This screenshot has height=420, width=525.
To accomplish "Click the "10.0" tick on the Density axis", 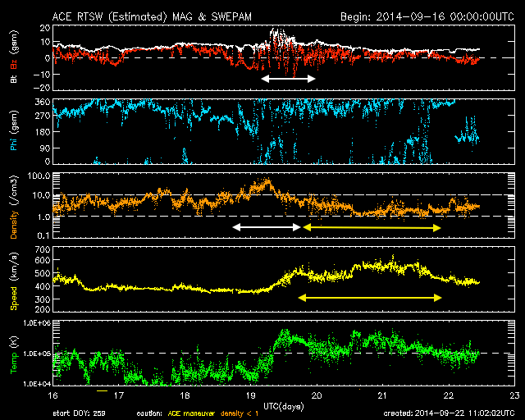I will tap(42, 195).
